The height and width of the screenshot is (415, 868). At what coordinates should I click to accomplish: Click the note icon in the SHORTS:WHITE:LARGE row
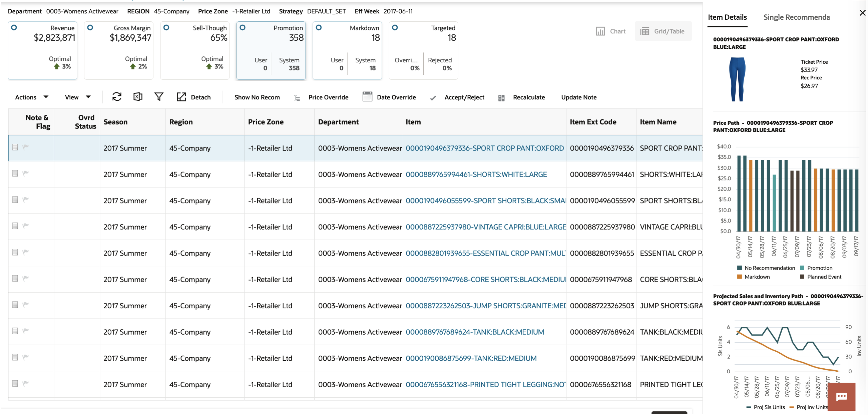click(x=15, y=173)
